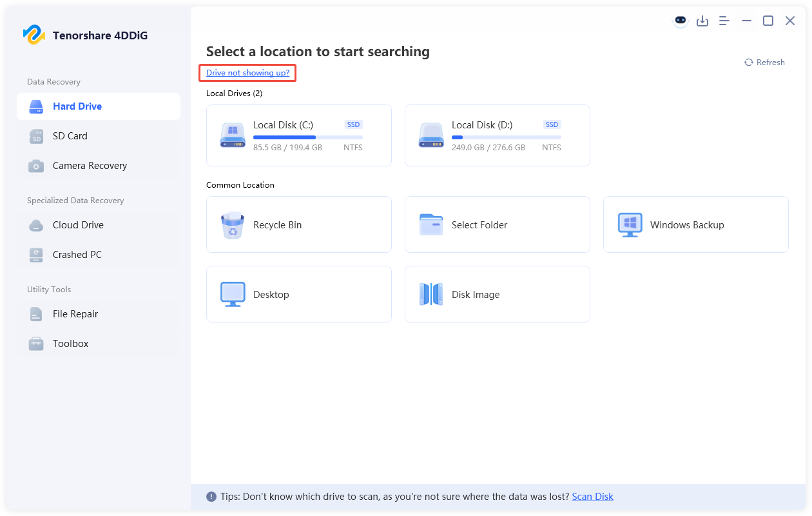Image resolution: width=812 pixels, height=516 pixels.
Task: Click the Recycle Bin icon
Action: 232,225
